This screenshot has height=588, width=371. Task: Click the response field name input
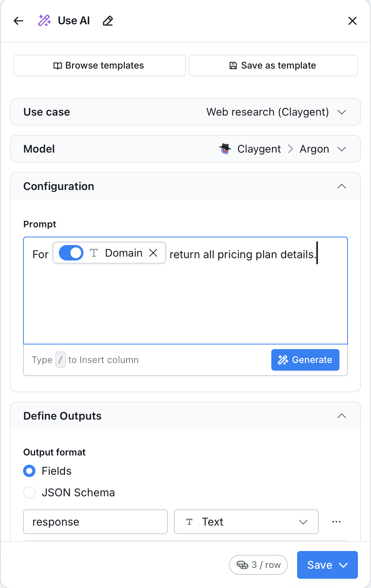95,522
